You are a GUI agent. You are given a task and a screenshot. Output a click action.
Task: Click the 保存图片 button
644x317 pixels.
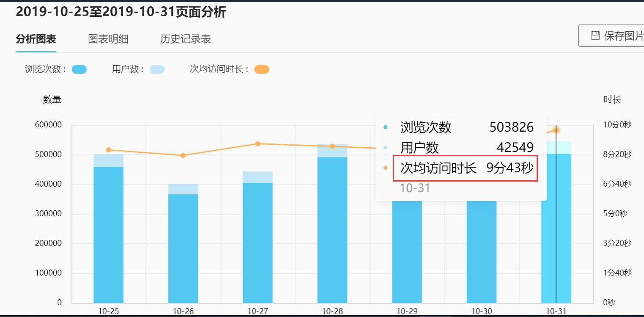pyautogui.click(x=611, y=36)
